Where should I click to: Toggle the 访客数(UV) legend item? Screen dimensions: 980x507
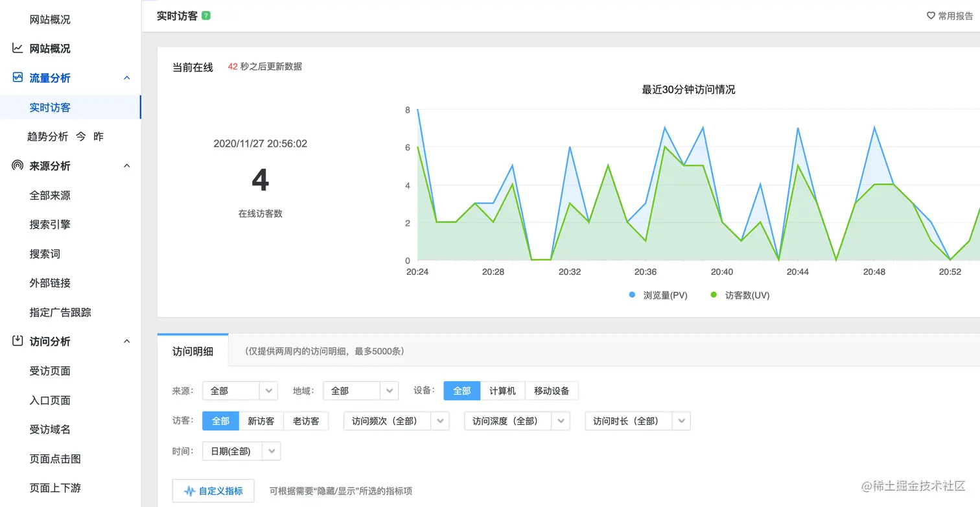coord(739,294)
